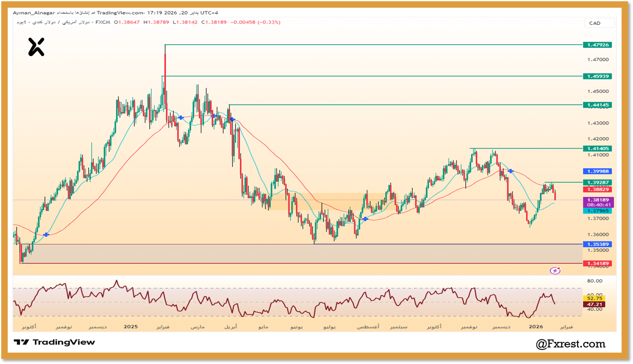Click the red 1.34189 support price label
Viewport: 633px width, 364px height.
coord(597,263)
